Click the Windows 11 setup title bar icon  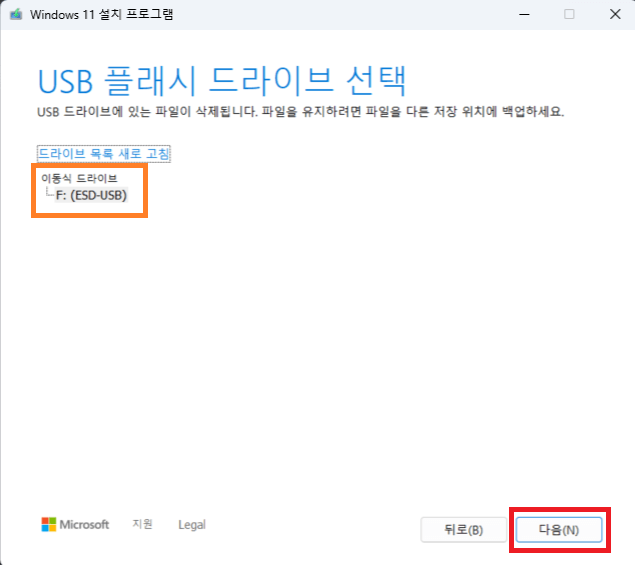[x=16, y=15]
